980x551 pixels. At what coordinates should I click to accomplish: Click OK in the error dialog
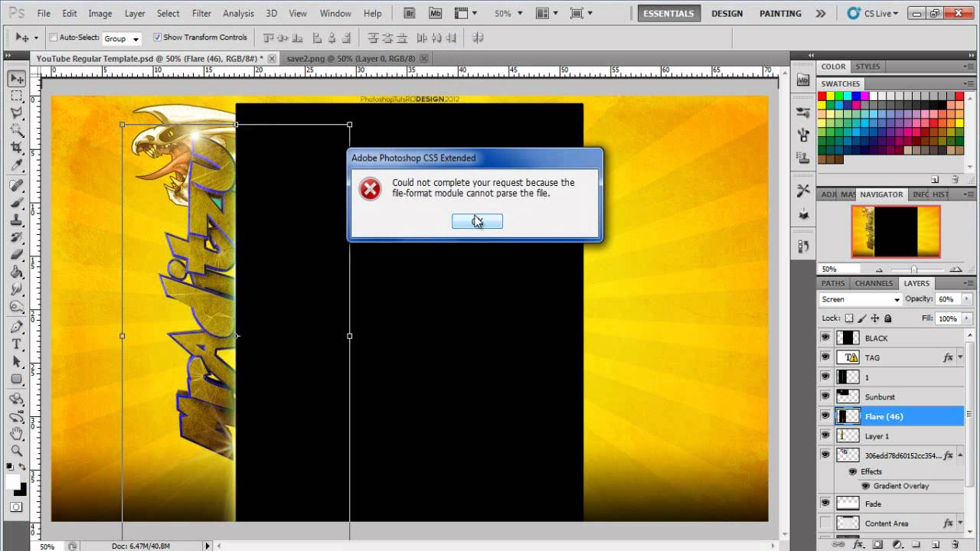[477, 221]
